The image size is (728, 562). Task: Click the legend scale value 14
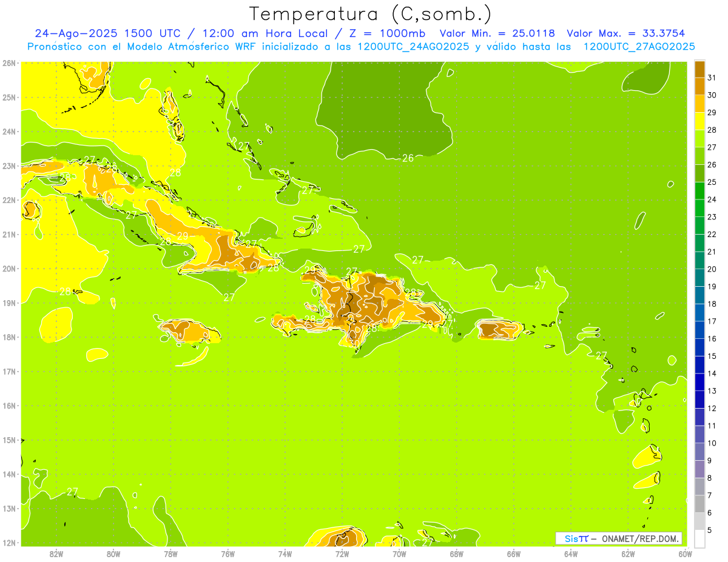tap(712, 373)
